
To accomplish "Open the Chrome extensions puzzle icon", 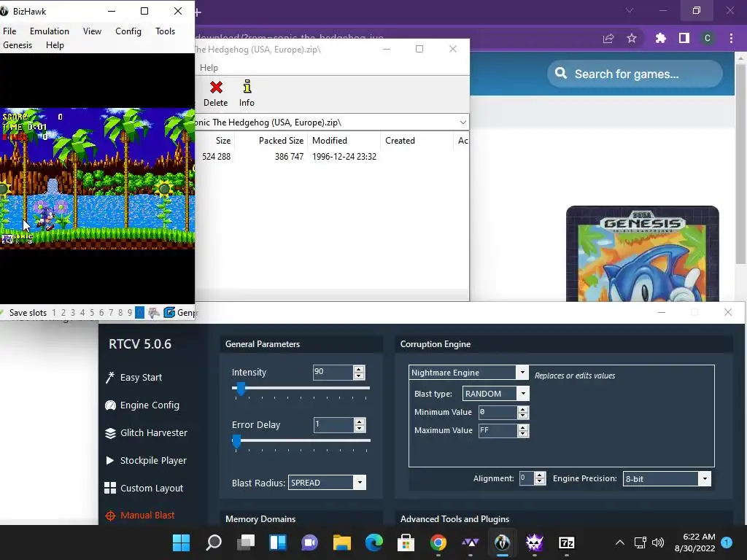I will pos(660,38).
